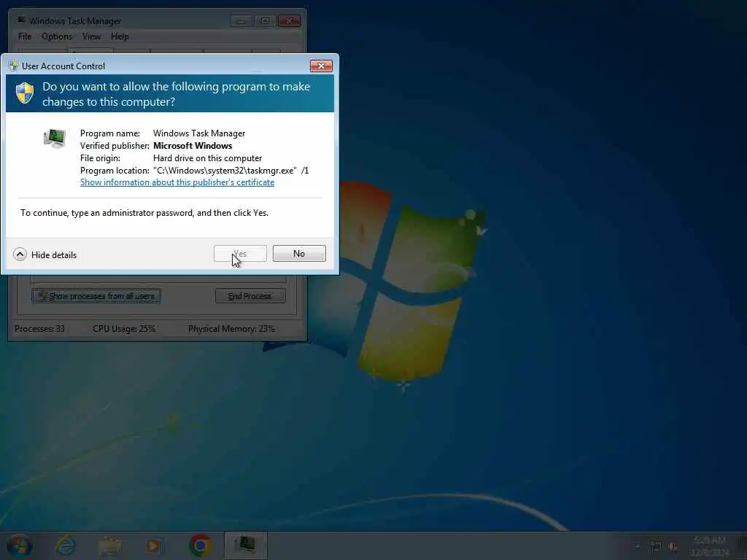Click the network icon in system tray
Viewport: 747px width, 560px height.
(656, 547)
